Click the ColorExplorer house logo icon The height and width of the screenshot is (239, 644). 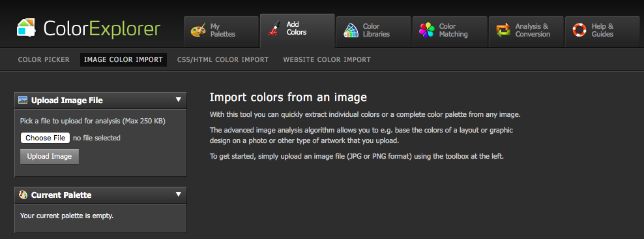[27, 28]
